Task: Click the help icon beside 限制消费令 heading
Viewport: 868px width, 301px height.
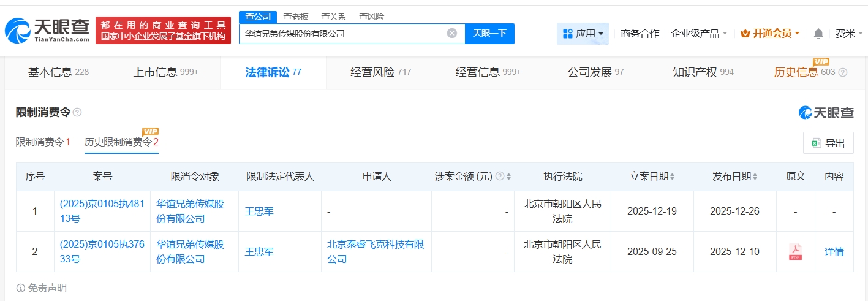Action: pyautogui.click(x=77, y=112)
